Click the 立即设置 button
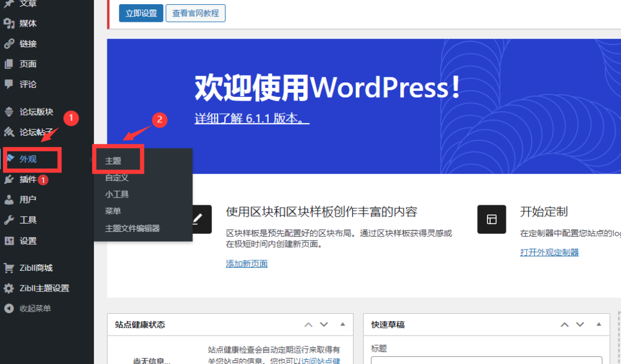This screenshot has height=364, width=621. coord(141,13)
